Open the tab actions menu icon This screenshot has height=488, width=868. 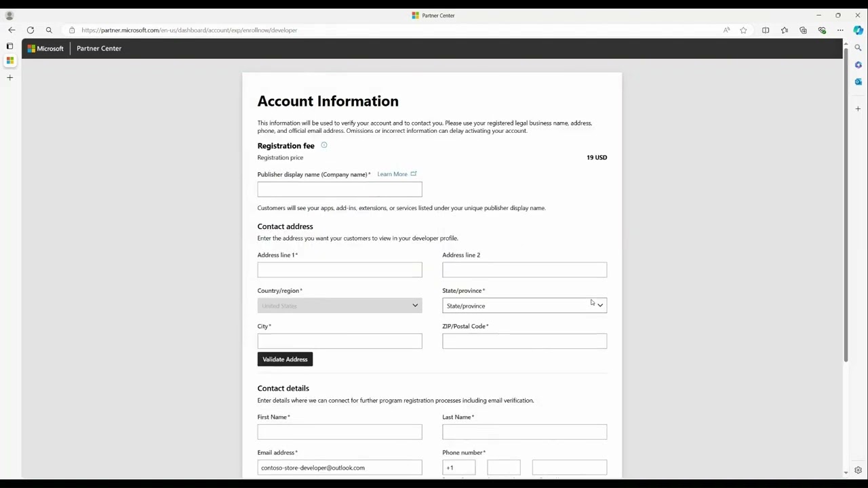click(x=9, y=46)
